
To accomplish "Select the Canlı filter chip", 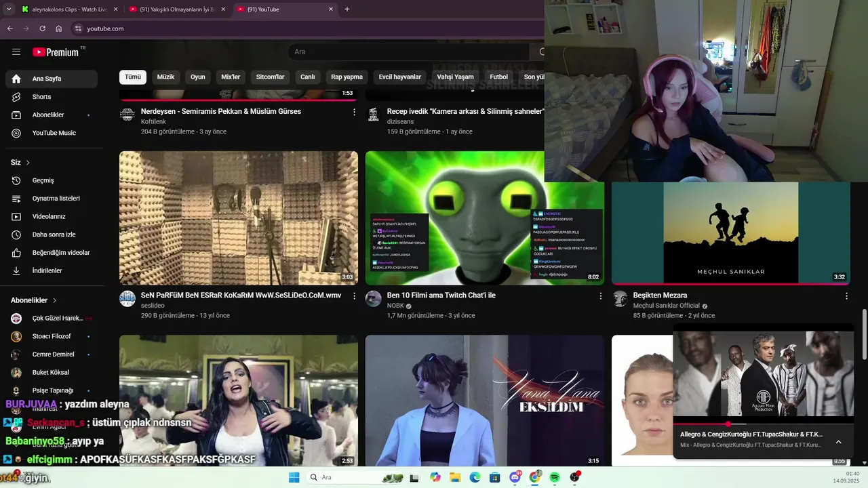I will coord(308,77).
